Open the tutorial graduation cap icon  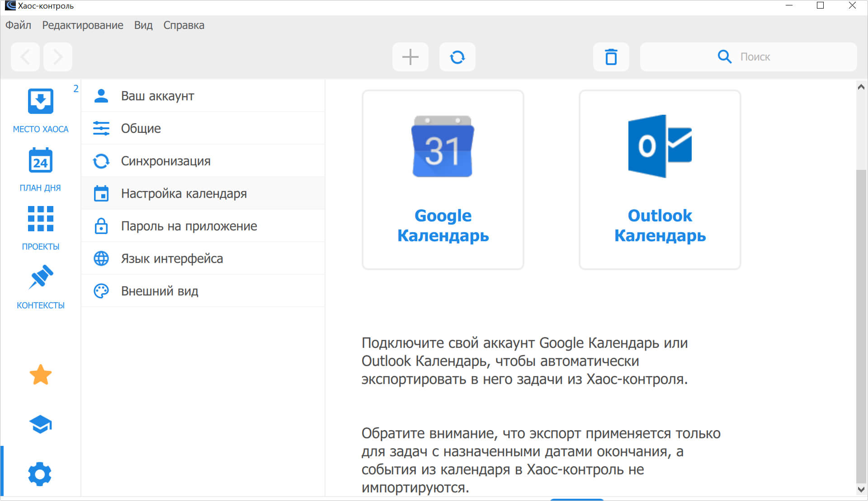click(x=40, y=424)
